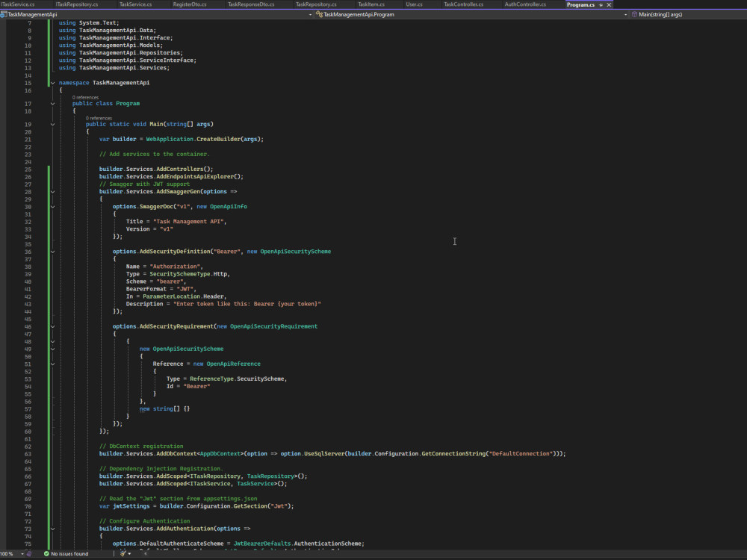
Task: Switch to the TaskService.cs tab
Action: click(x=136, y=4)
